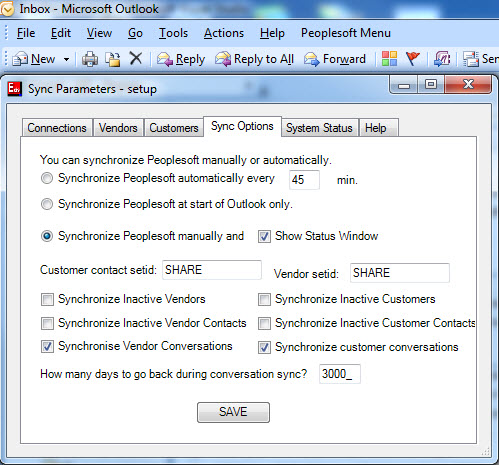Image resolution: width=499 pixels, height=465 pixels.
Task: Minimize the Sync Parameters window
Action: point(404,85)
